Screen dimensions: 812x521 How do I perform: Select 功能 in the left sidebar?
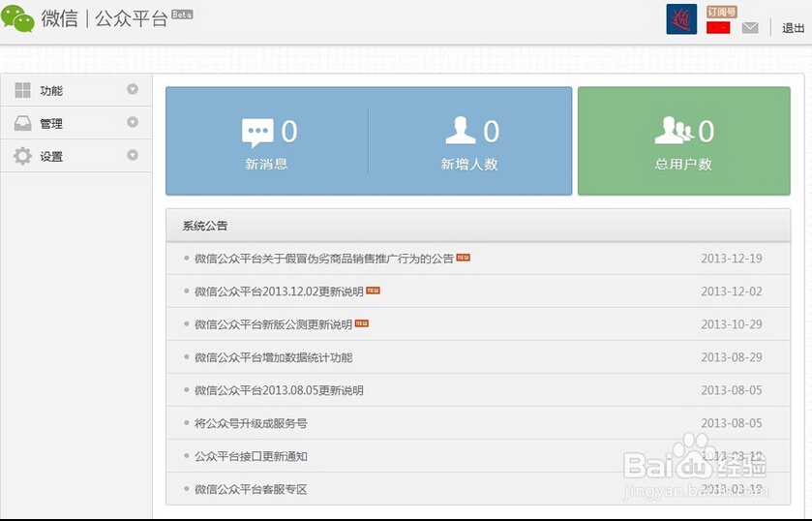51,91
